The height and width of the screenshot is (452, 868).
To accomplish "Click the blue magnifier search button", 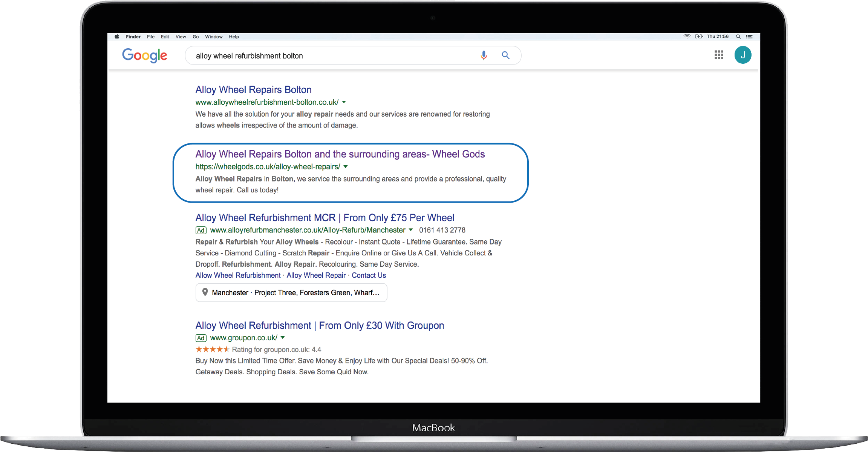I will (x=505, y=55).
